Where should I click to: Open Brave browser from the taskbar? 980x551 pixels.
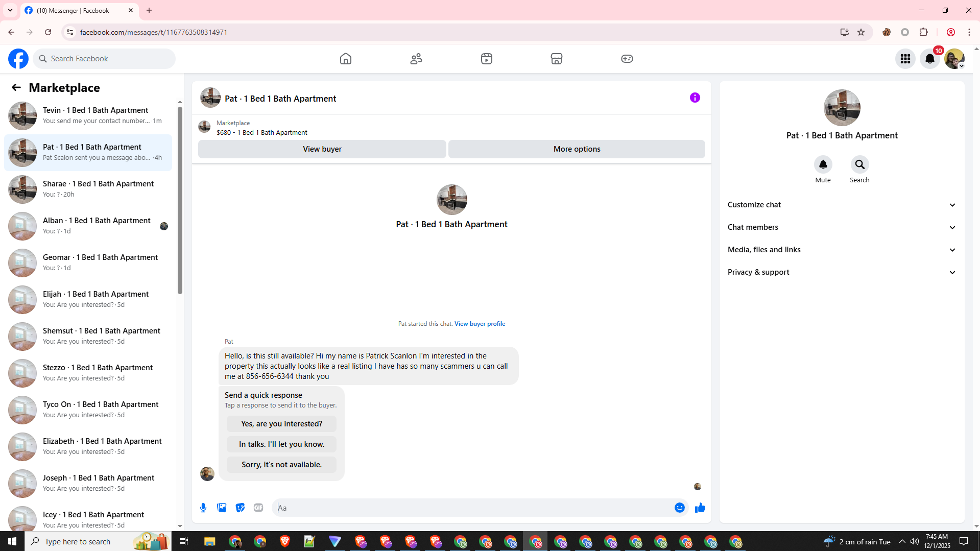(x=285, y=541)
